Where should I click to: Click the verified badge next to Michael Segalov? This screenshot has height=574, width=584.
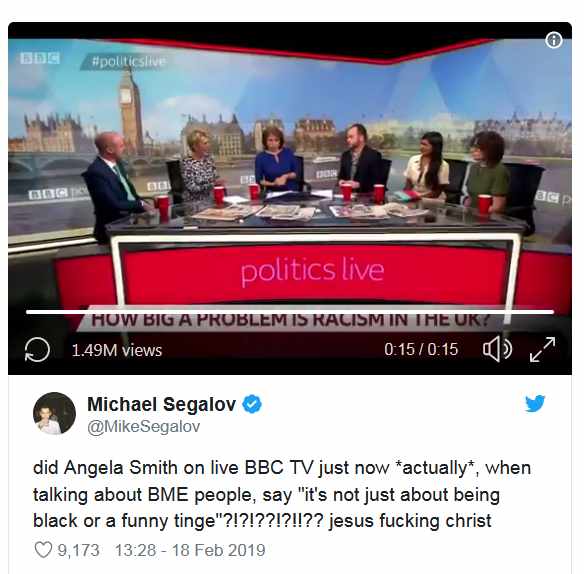252,404
